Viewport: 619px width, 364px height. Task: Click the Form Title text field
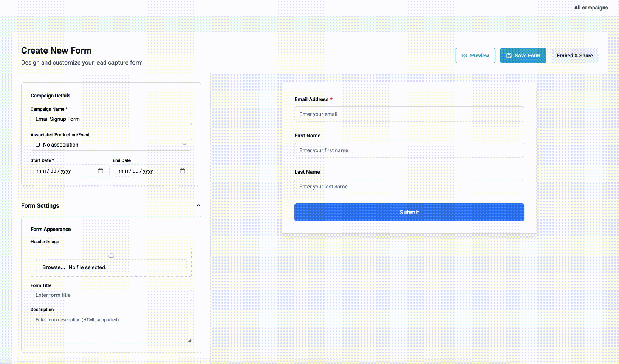[x=111, y=295]
